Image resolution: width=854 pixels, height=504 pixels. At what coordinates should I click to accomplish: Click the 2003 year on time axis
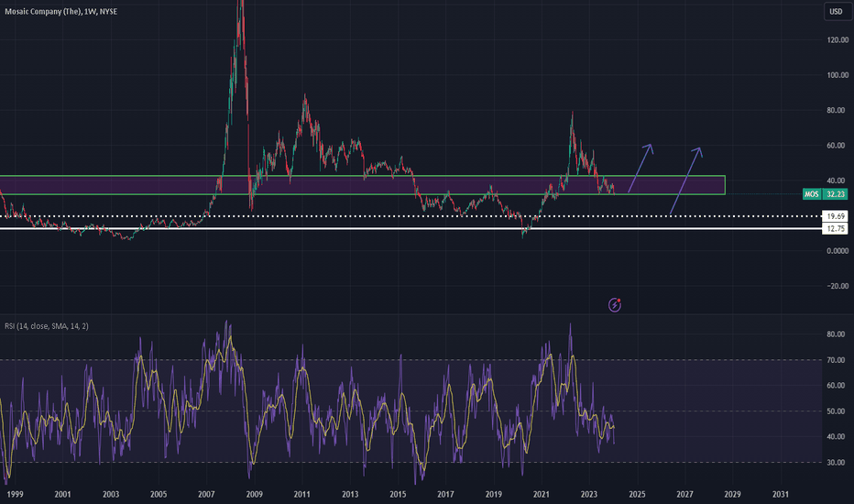pos(111,494)
